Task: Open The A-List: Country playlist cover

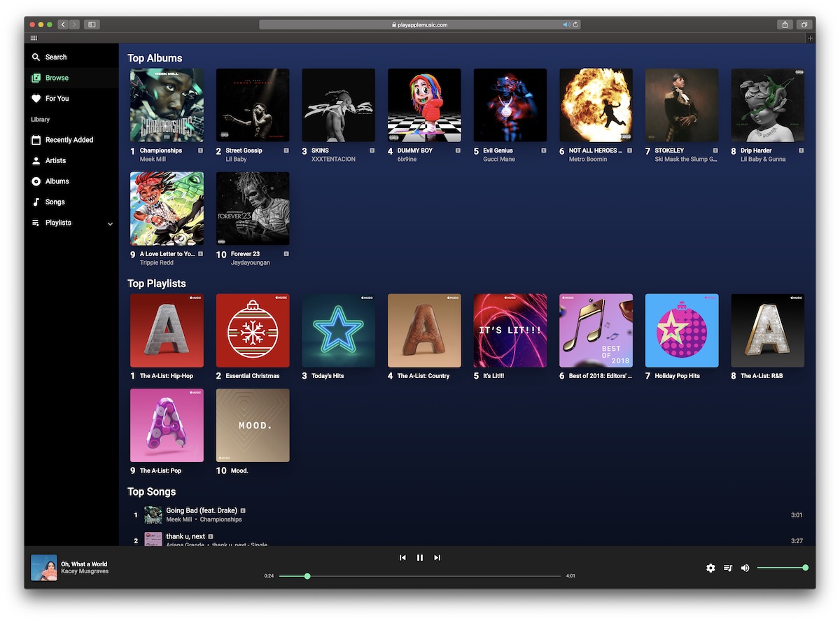Action: pyautogui.click(x=424, y=330)
